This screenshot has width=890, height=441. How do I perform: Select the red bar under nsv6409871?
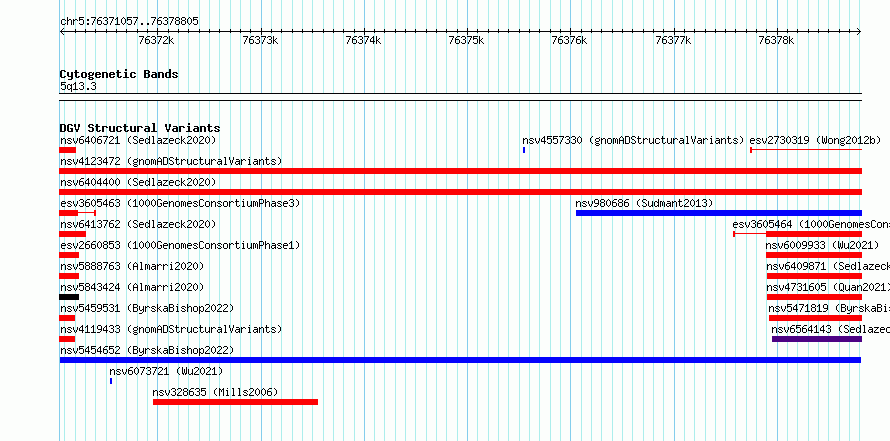tap(815, 276)
